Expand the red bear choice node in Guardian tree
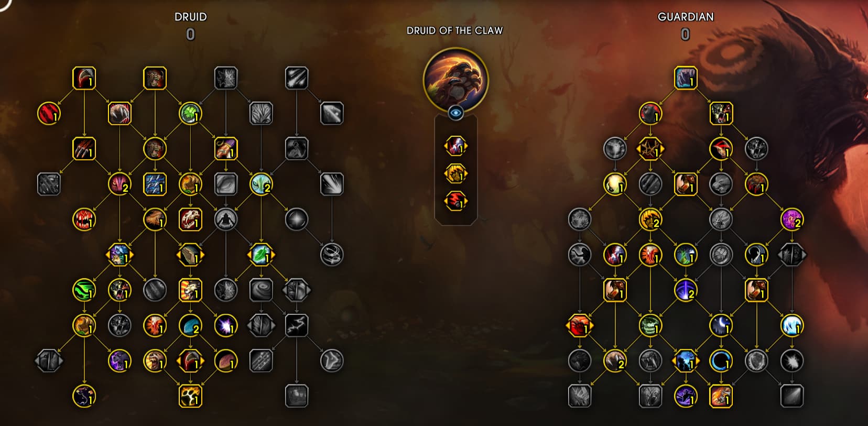This screenshot has width=868, height=426. click(x=579, y=325)
